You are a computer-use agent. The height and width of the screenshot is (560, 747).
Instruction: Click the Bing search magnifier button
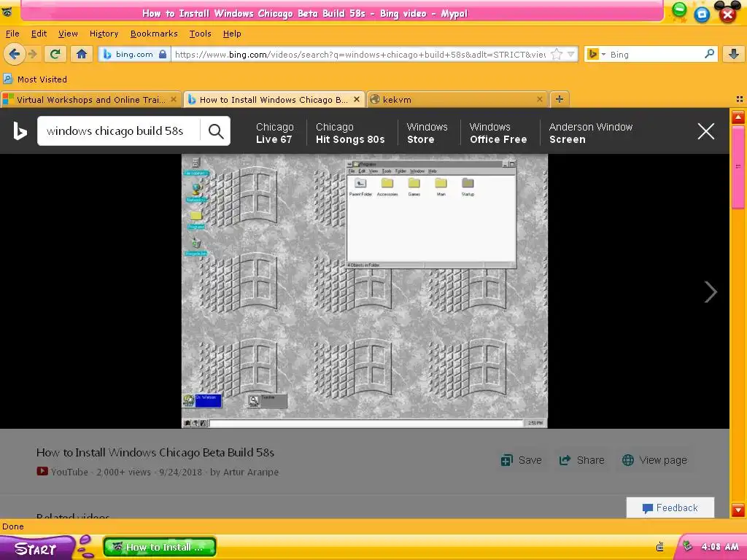pos(216,131)
